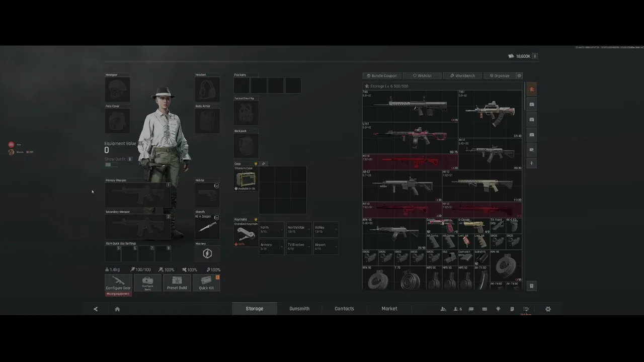The height and width of the screenshot is (362, 644).
Task: Open the Body Armor equipment slot
Action: coord(207,121)
